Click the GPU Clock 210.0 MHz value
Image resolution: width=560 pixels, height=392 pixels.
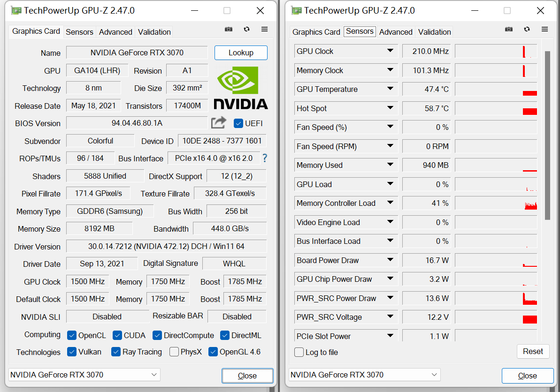pyautogui.click(x=426, y=51)
